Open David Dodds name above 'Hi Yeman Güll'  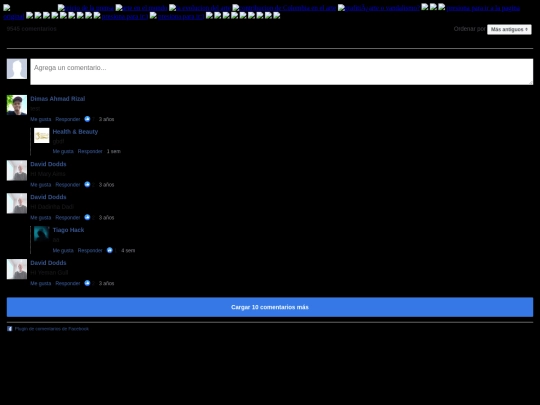(48, 263)
